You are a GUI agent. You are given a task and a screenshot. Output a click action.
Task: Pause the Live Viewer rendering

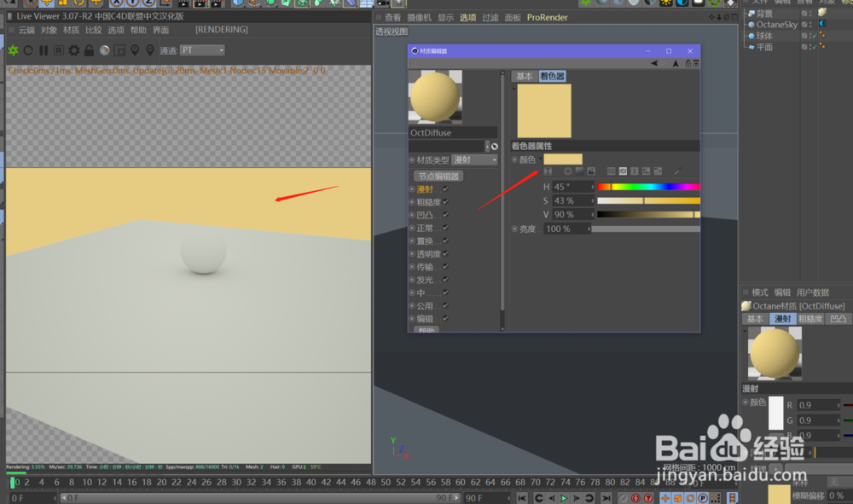[44, 50]
